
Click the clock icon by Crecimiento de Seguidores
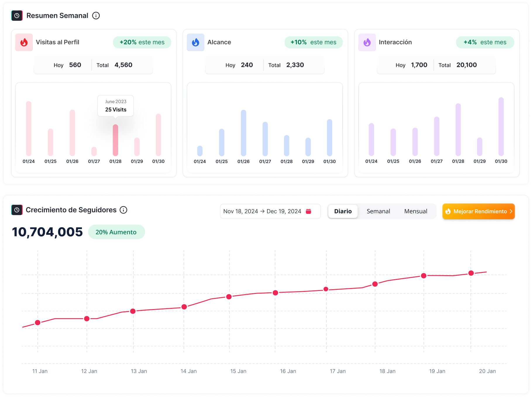(x=17, y=210)
